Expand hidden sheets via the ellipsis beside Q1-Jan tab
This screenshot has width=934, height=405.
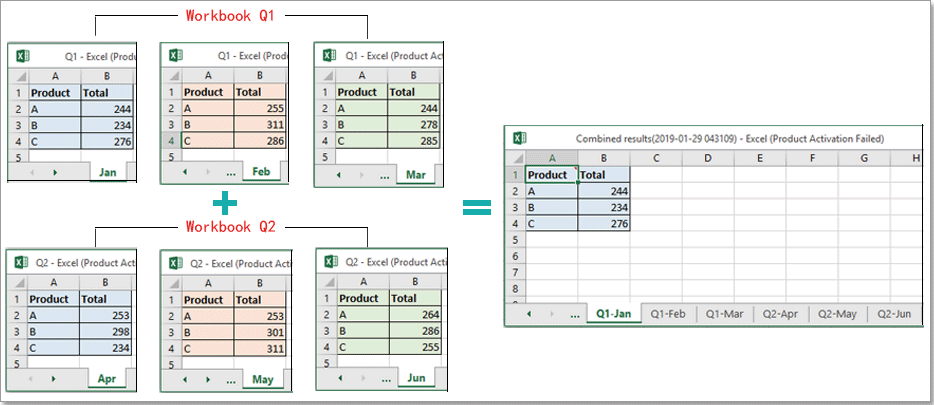coord(574,314)
